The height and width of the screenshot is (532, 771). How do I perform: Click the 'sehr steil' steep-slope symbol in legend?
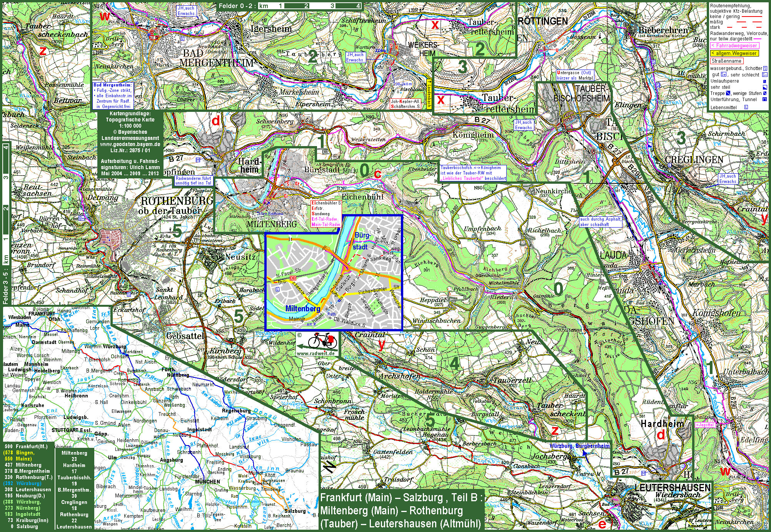coord(765,87)
